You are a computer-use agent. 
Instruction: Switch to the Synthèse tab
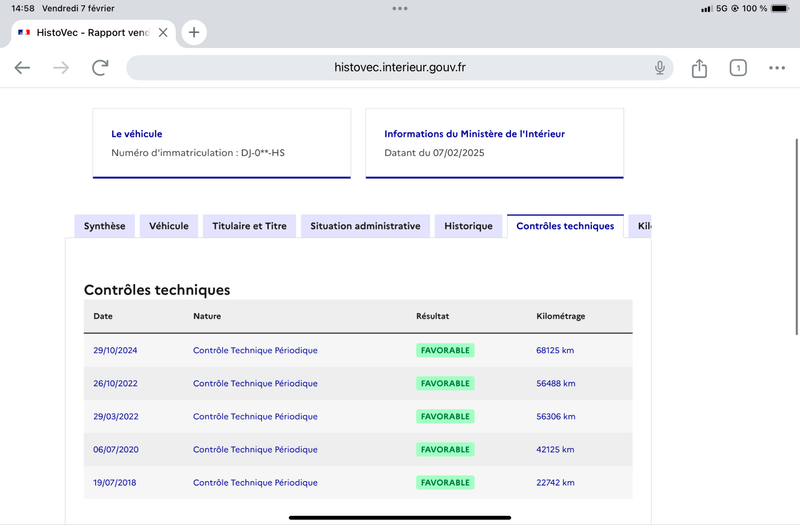[105, 226]
